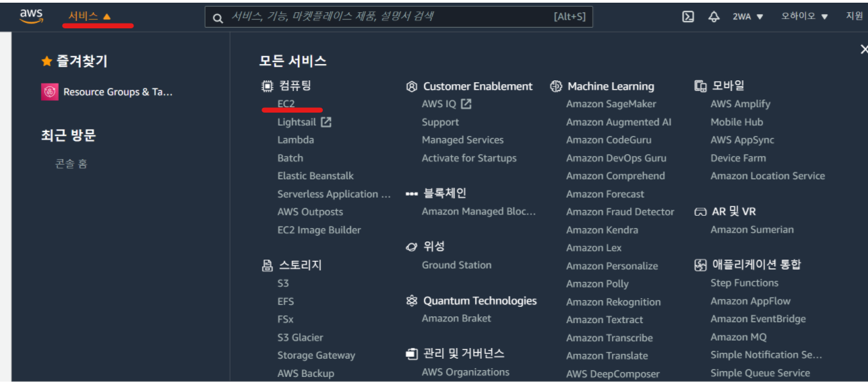
Task: Click the Storage category icon
Action: [x=267, y=266]
